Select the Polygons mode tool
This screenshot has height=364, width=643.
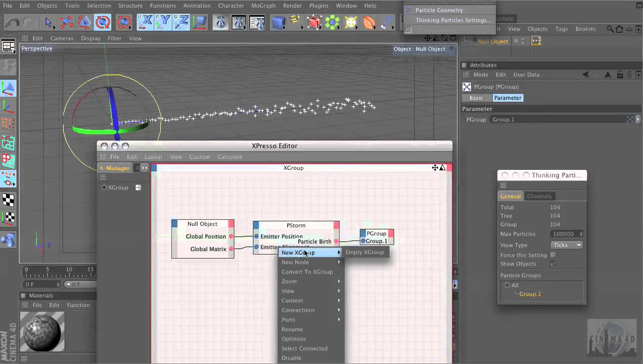[x=9, y=161]
